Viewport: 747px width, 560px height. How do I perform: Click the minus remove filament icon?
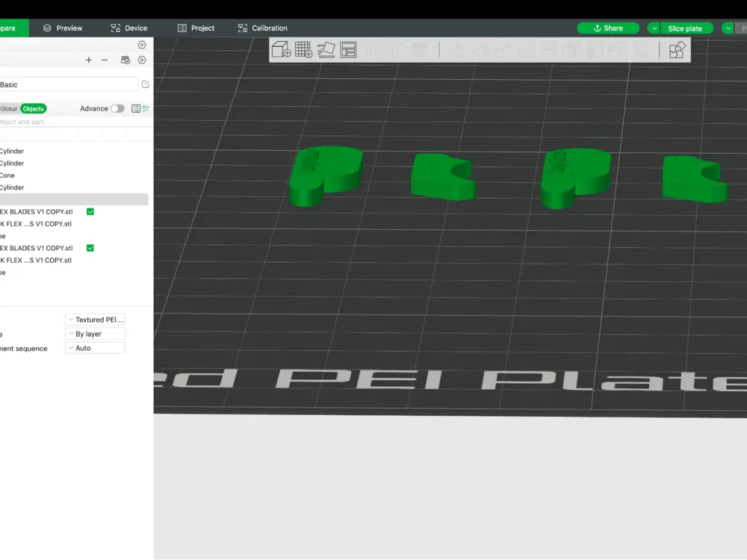click(x=105, y=60)
